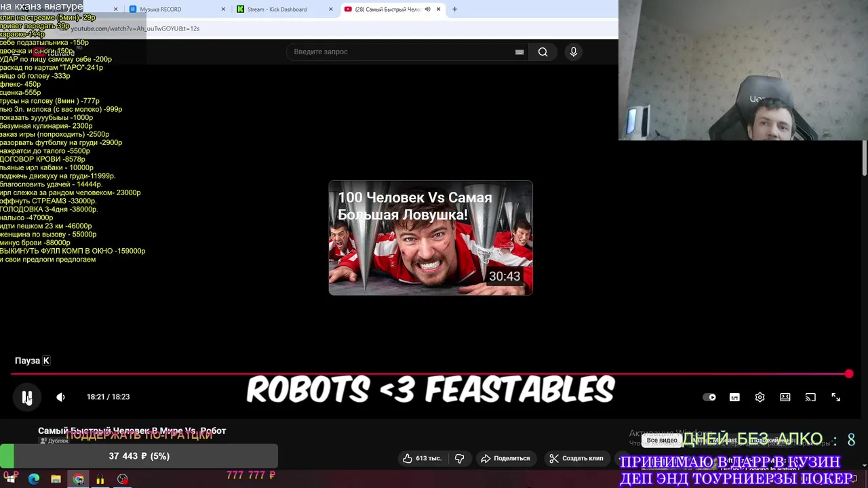Select the 'Все видео' filter chip
Viewport: 868px width, 488px height.
tap(662, 440)
